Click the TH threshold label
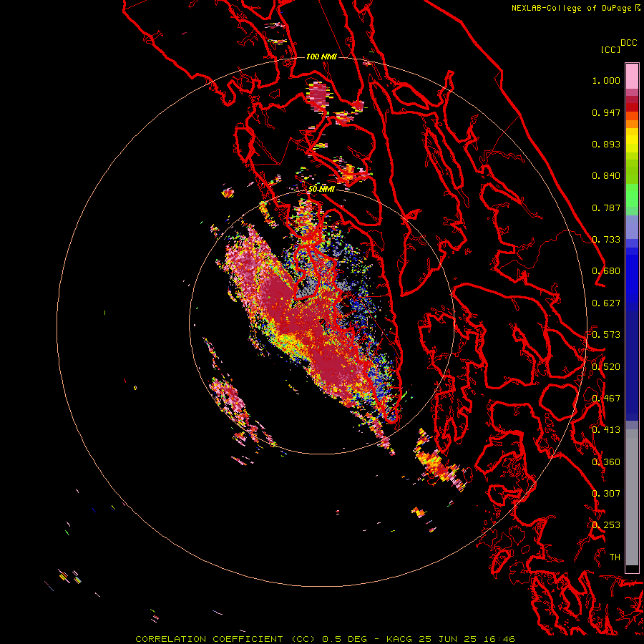Screen dimensions: 644x644 [615, 557]
